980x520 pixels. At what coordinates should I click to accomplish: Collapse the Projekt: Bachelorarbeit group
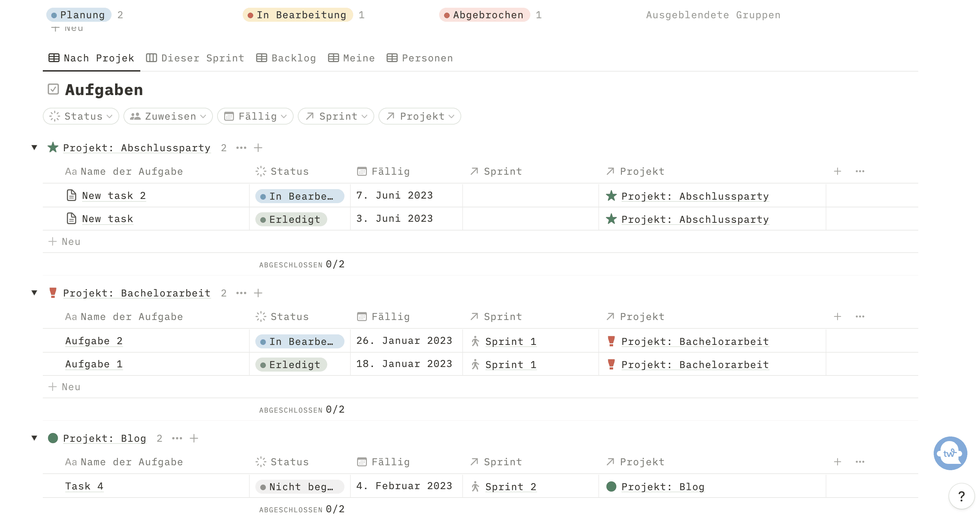[34, 293]
